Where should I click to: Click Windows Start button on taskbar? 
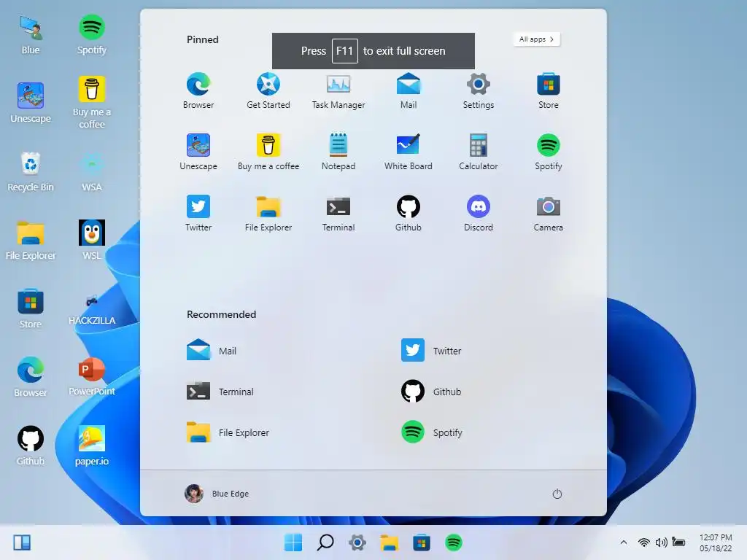[293, 542]
